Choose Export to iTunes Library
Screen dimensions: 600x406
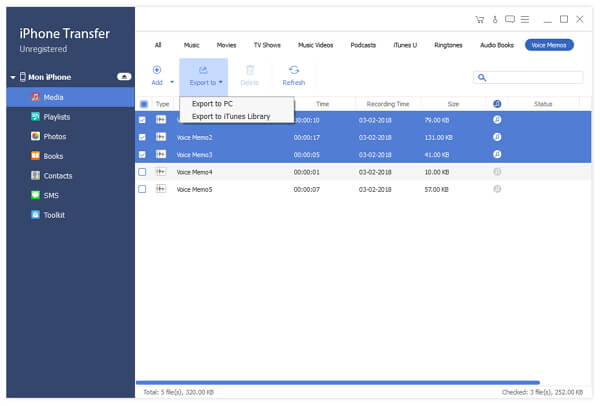237,116
